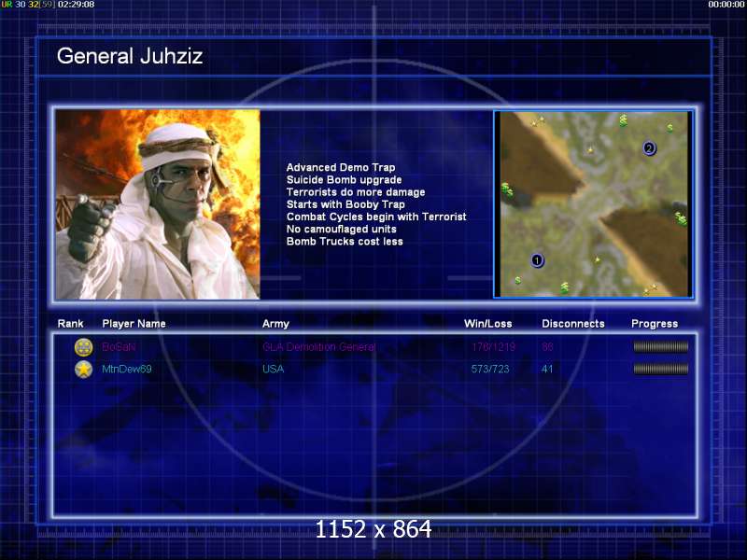The height and width of the screenshot is (560, 747).
Task: Click the progress bar in the GLA Demolition General row
Action: coord(661,347)
